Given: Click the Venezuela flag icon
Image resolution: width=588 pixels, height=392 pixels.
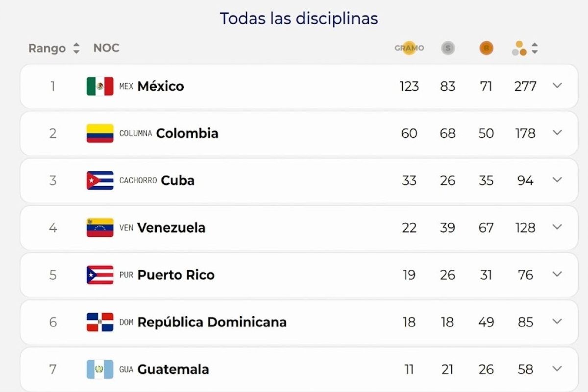Looking at the screenshot, I should click(100, 227).
